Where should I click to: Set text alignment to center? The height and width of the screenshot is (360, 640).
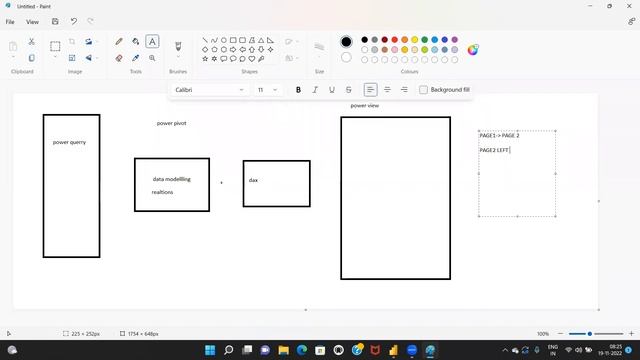[387, 90]
